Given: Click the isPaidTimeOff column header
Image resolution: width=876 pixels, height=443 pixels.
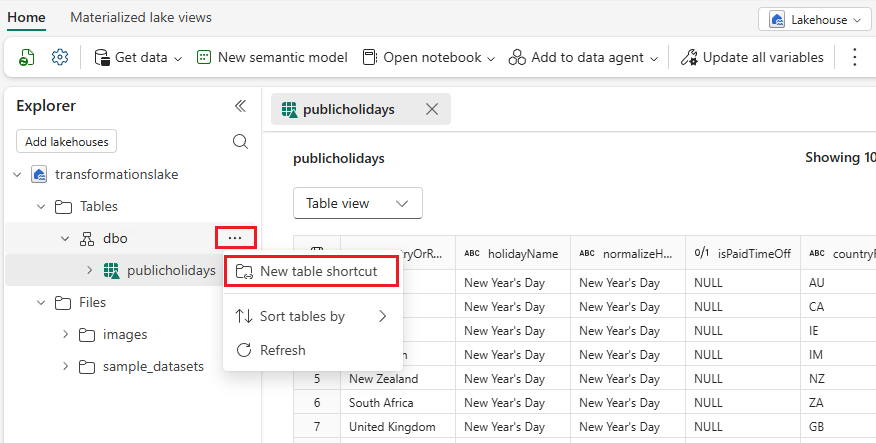Looking at the screenshot, I should click(x=743, y=254).
